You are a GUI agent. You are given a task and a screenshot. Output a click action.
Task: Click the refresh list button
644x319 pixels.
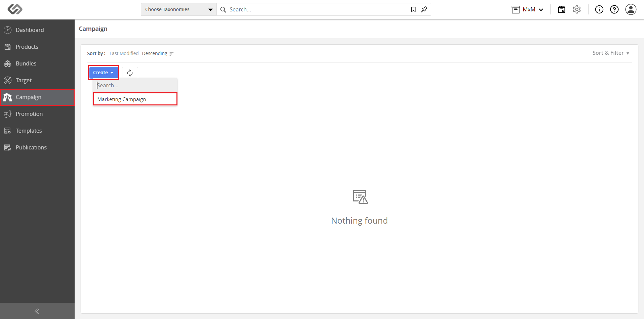click(x=130, y=73)
